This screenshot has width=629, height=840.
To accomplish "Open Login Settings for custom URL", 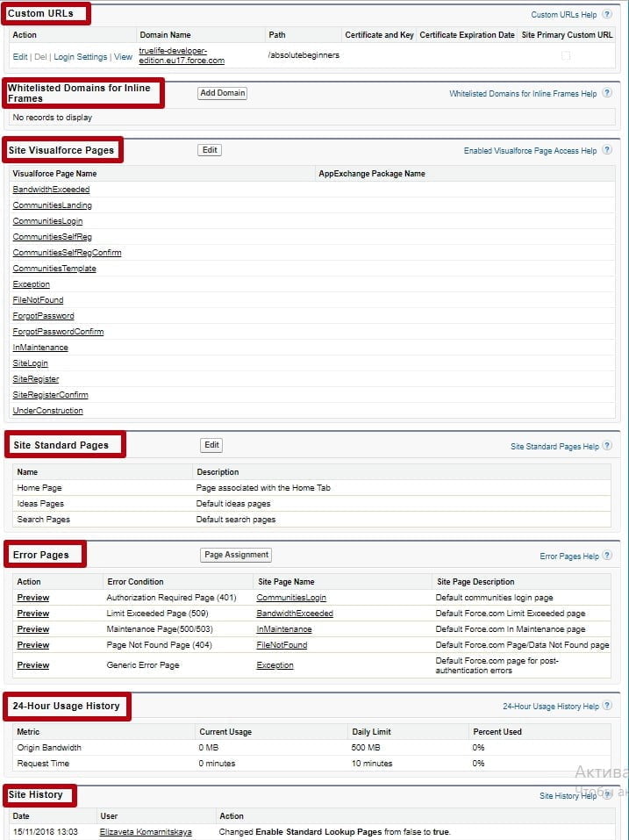I will click(81, 57).
